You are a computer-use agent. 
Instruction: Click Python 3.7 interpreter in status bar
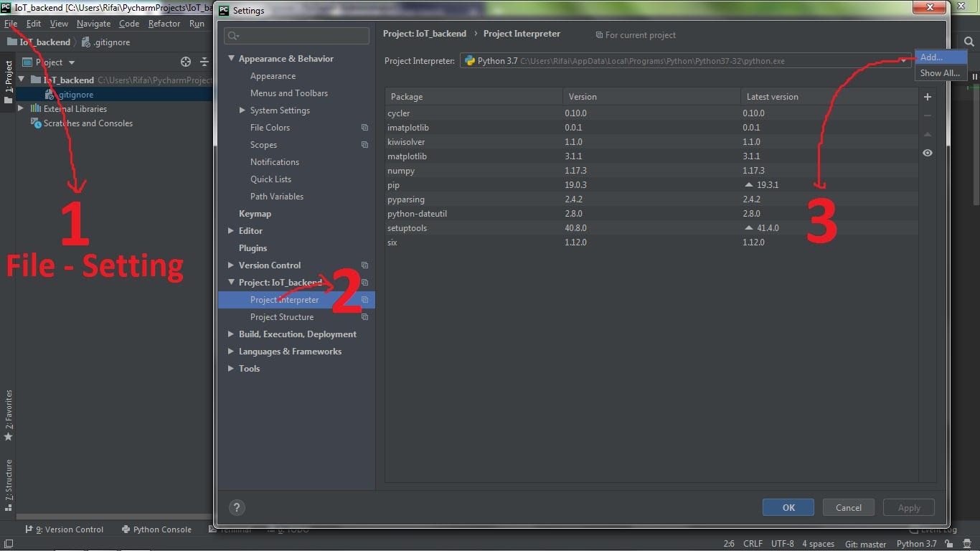[x=917, y=544]
